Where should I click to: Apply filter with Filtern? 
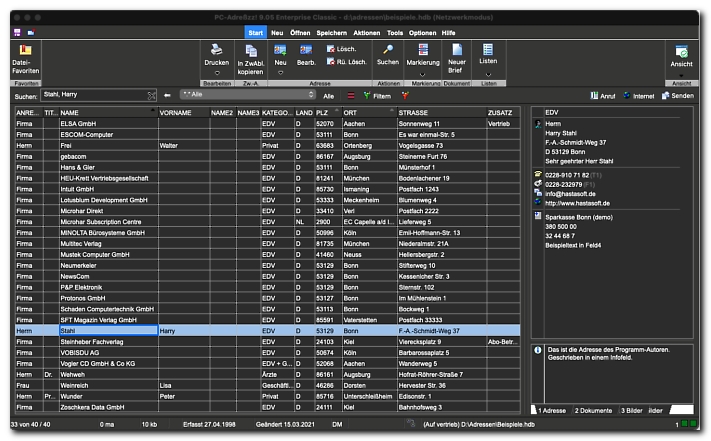(377, 96)
